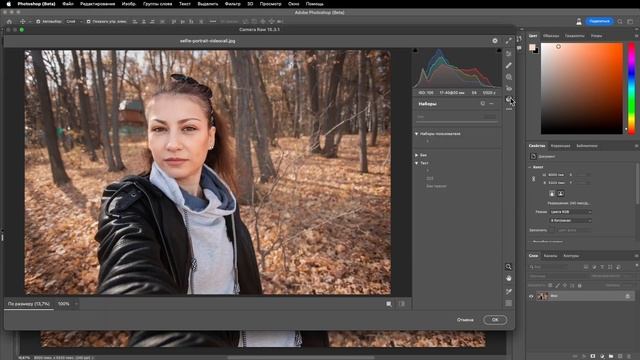
Task: Switch to the Образцы tab
Action: pos(551,36)
